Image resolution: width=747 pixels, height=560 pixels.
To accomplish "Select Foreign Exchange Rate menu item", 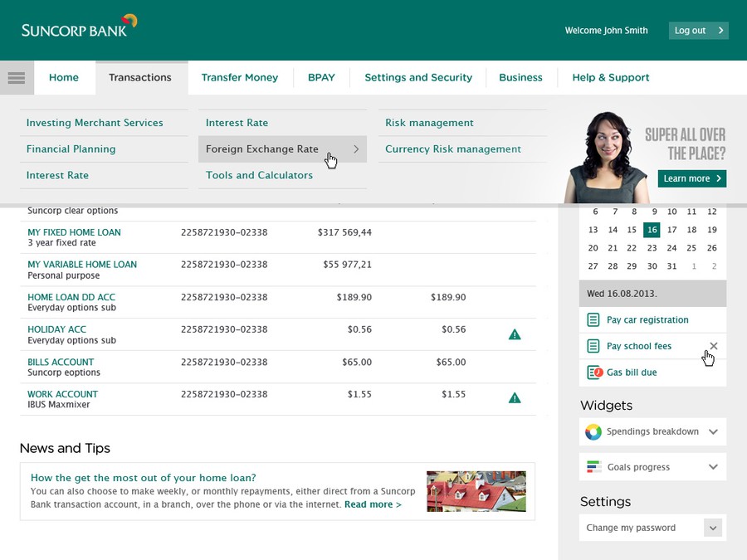I will (x=262, y=149).
